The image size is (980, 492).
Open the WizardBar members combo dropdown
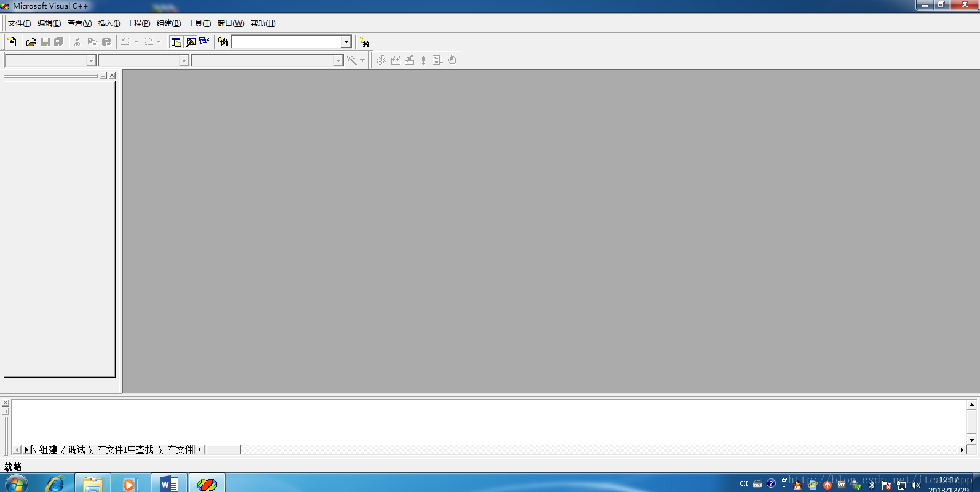coord(338,60)
